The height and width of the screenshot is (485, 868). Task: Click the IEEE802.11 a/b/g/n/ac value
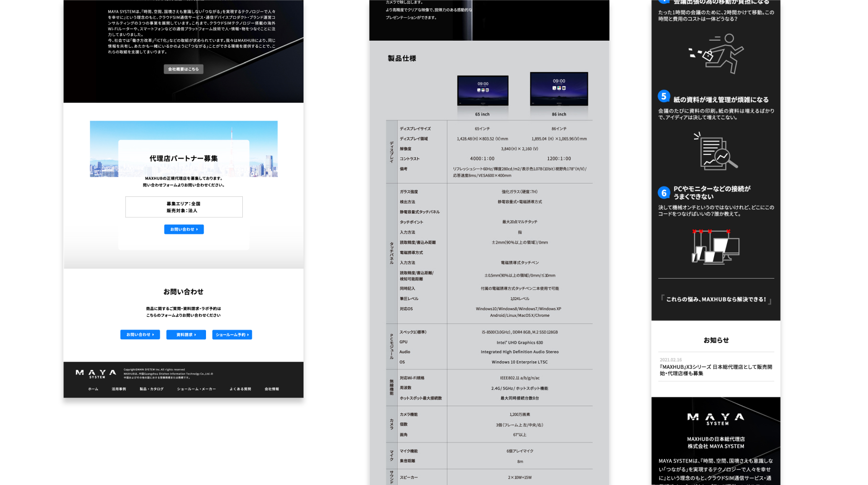[520, 378]
